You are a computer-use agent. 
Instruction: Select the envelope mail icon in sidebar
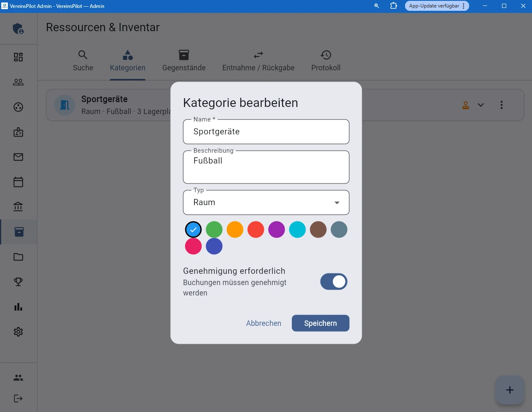(x=18, y=157)
